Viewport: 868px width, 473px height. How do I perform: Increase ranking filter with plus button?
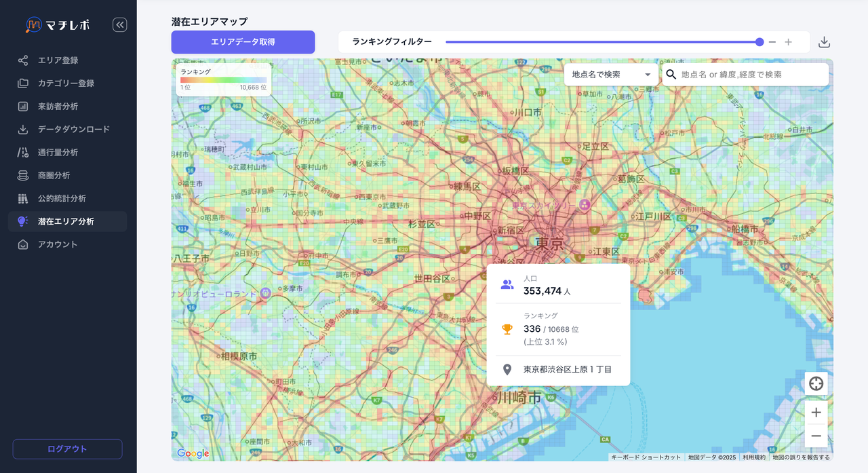[788, 42]
